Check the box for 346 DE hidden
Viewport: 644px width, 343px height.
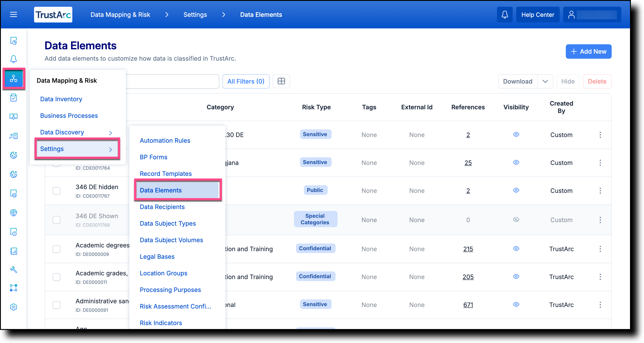pos(57,191)
